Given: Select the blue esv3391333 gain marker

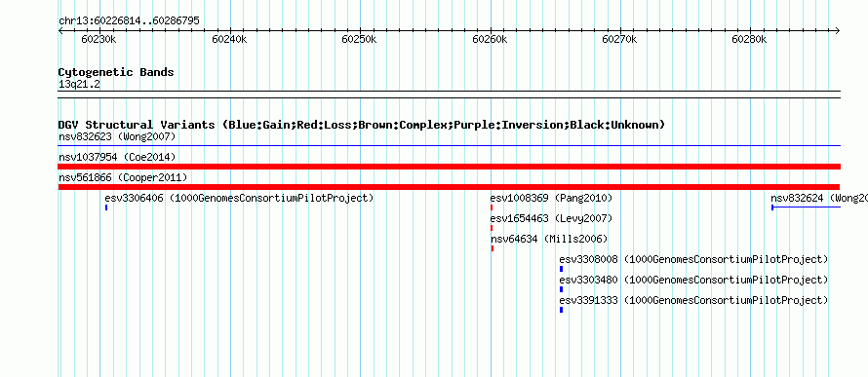Looking at the screenshot, I should pyautogui.click(x=561, y=310).
